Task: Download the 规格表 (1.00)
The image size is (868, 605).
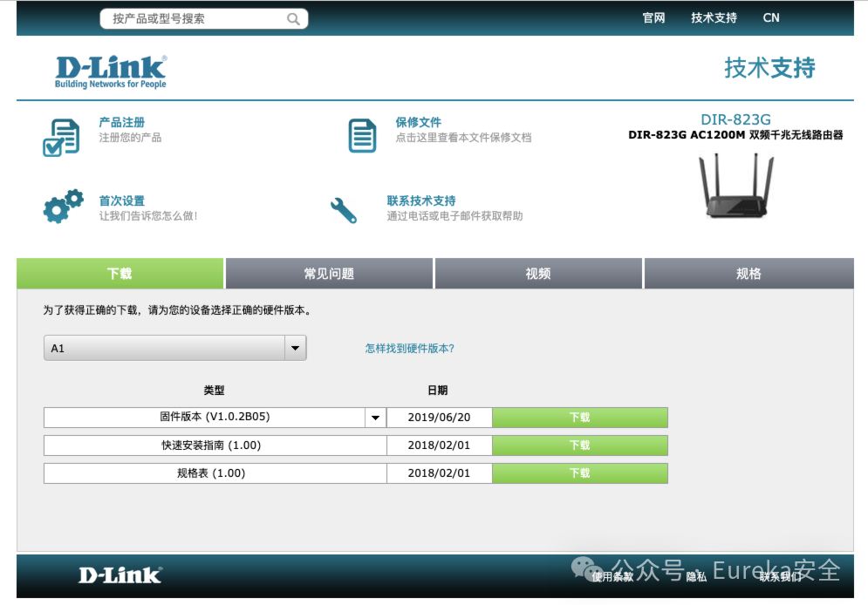Action: click(580, 473)
